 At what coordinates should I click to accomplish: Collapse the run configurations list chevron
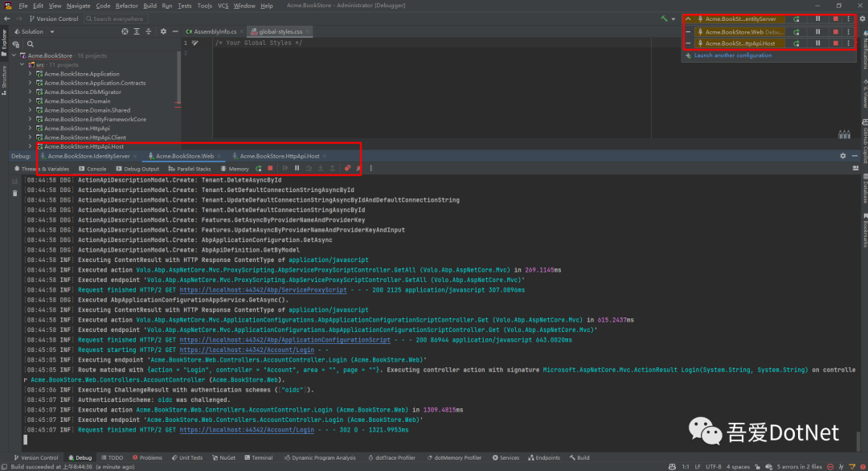coord(688,18)
